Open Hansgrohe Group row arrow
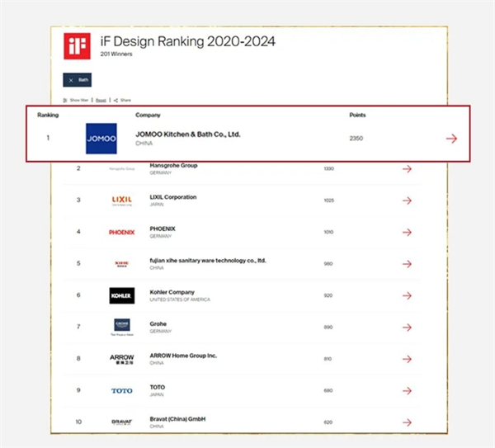The image size is (495, 448). point(407,169)
